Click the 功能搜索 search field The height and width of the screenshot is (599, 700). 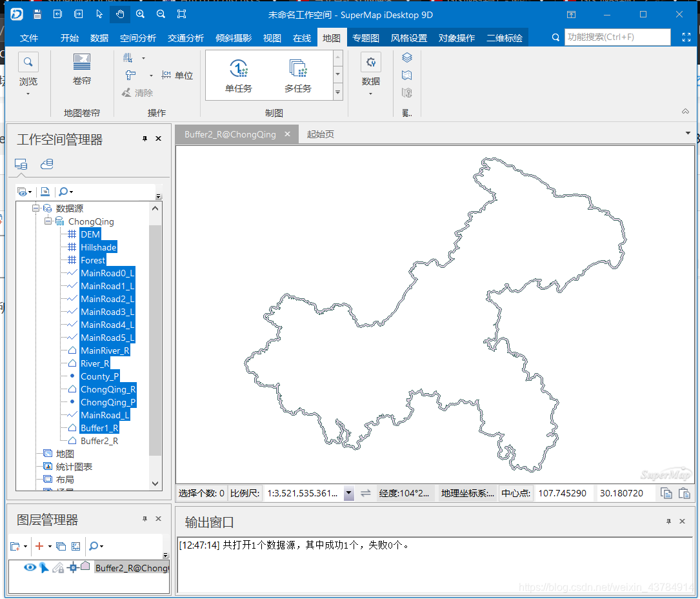point(617,37)
